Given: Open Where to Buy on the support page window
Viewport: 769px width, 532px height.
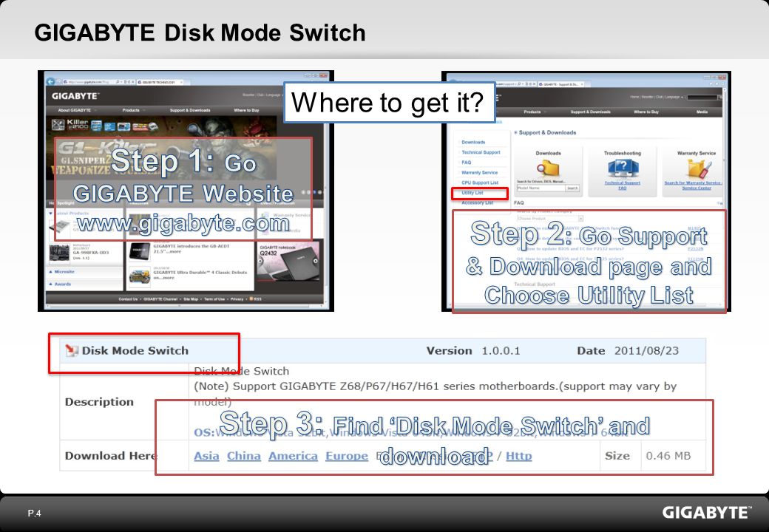Looking at the screenshot, I should [646, 112].
